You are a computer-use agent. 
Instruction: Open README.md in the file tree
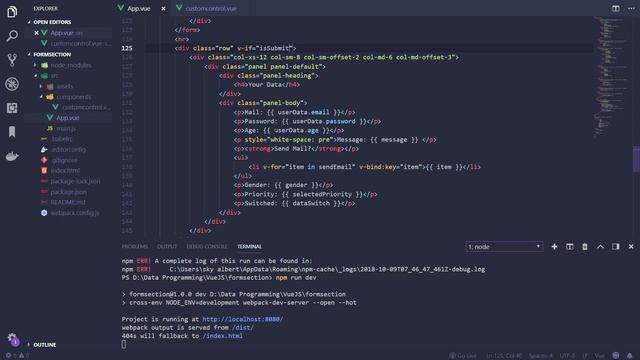tap(68, 202)
